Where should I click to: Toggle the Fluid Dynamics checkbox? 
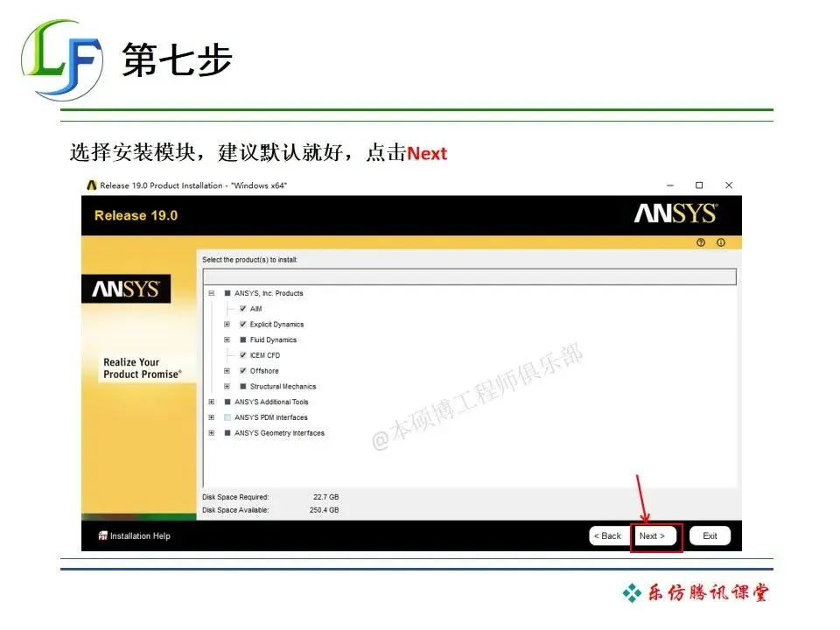click(242, 339)
